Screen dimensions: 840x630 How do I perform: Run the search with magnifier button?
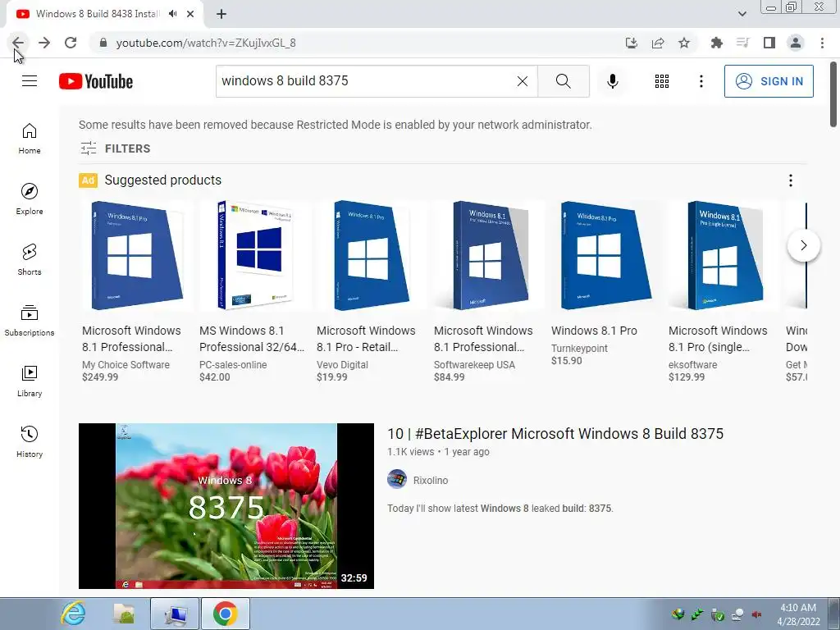coord(563,81)
